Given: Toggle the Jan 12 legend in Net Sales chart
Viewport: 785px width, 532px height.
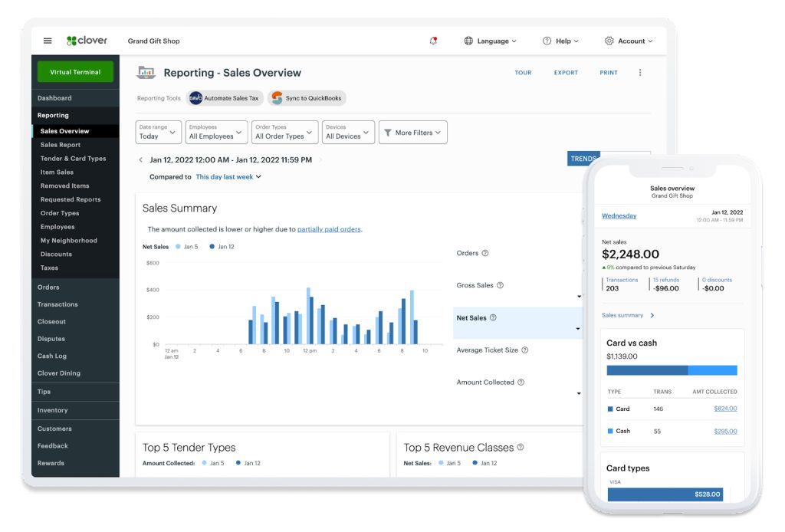Looking at the screenshot, I should pyautogui.click(x=222, y=247).
